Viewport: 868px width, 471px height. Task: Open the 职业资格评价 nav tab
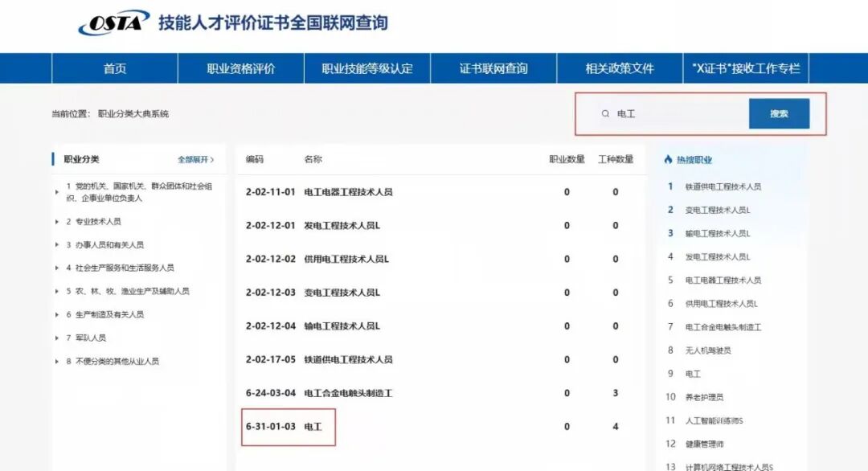(x=241, y=68)
